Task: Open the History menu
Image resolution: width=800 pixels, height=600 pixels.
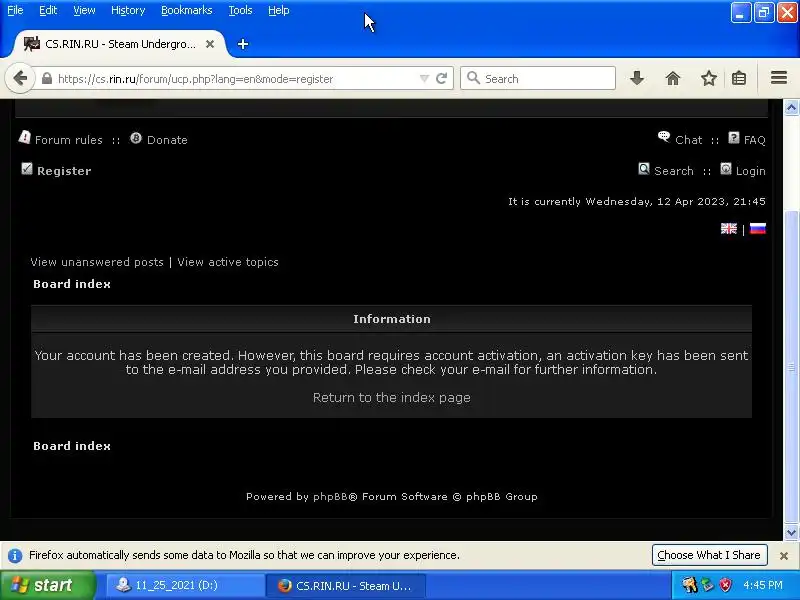Action: pyautogui.click(x=128, y=10)
